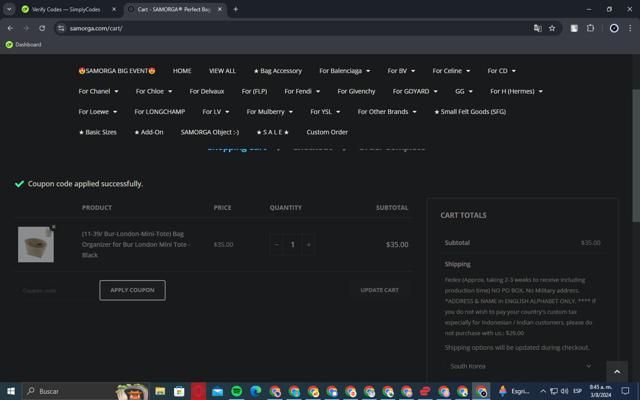Reload the samorga cart page
This screenshot has height=400, width=640.
click(42, 28)
